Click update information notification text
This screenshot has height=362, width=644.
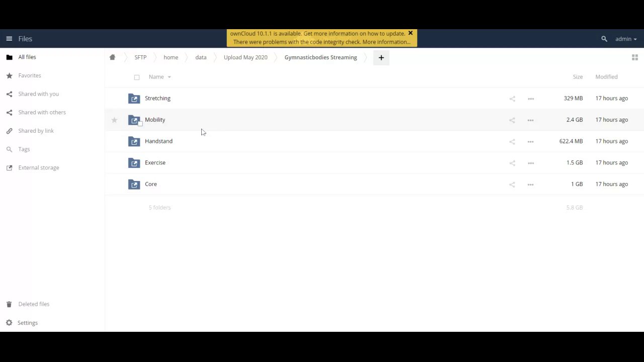(317, 34)
